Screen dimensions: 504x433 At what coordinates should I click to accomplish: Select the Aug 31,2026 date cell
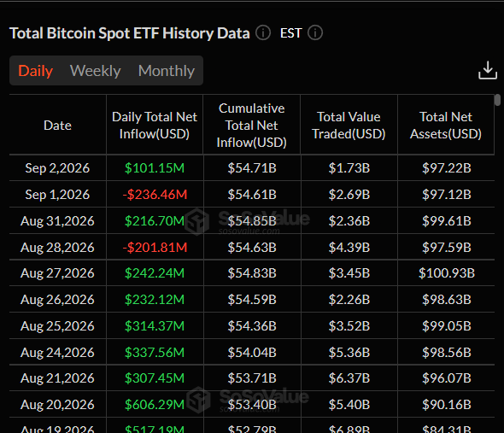click(57, 221)
